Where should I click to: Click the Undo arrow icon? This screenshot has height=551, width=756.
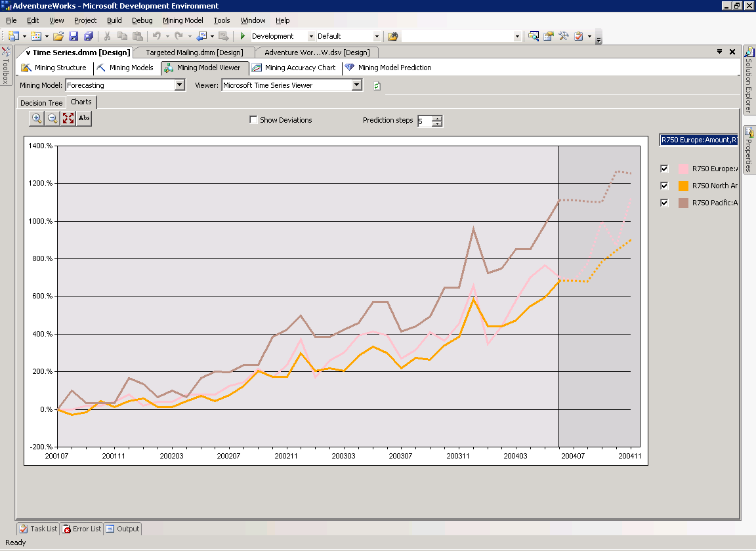click(x=157, y=36)
